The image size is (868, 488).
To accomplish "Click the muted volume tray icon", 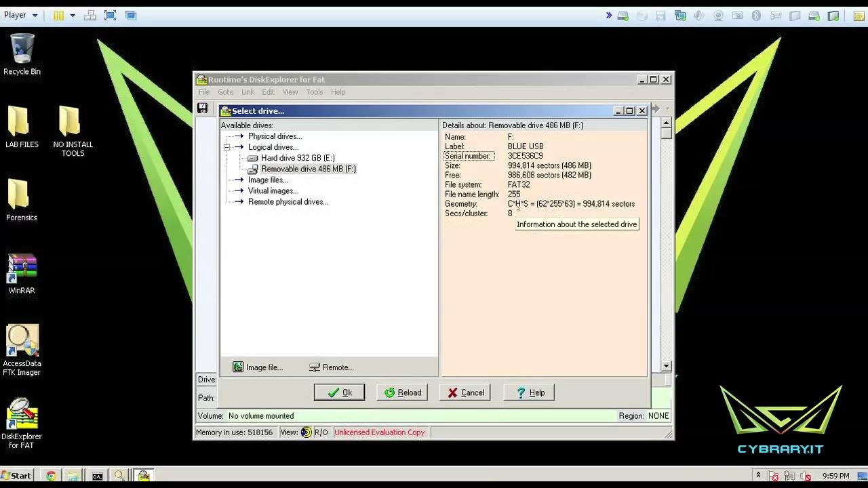I will (x=806, y=476).
